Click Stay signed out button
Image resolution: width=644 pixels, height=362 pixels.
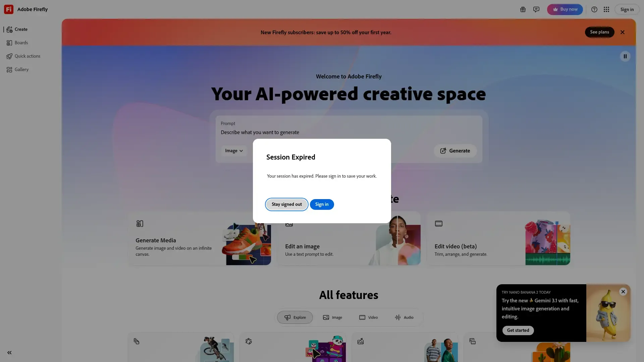pos(286,204)
